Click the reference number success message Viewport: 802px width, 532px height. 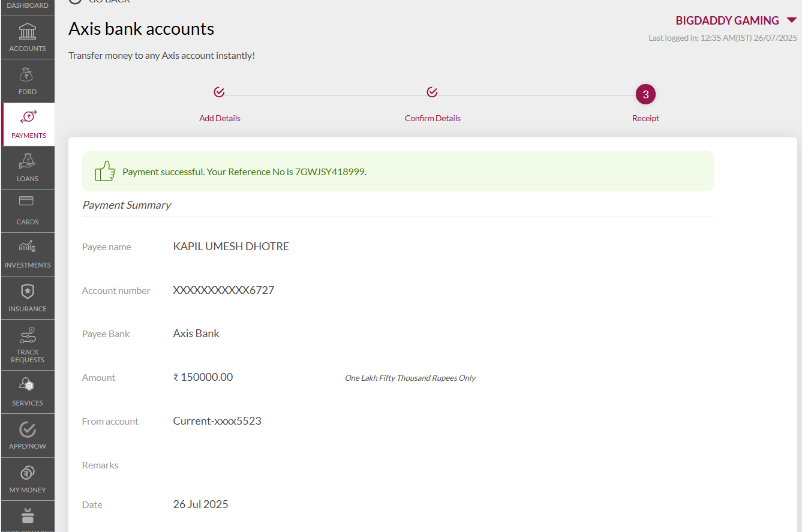click(x=244, y=172)
